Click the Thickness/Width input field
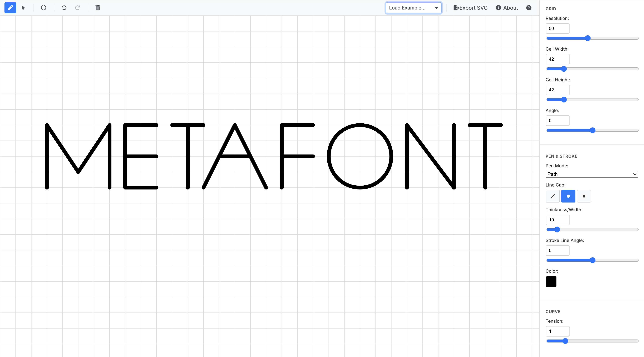 click(557, 220)
